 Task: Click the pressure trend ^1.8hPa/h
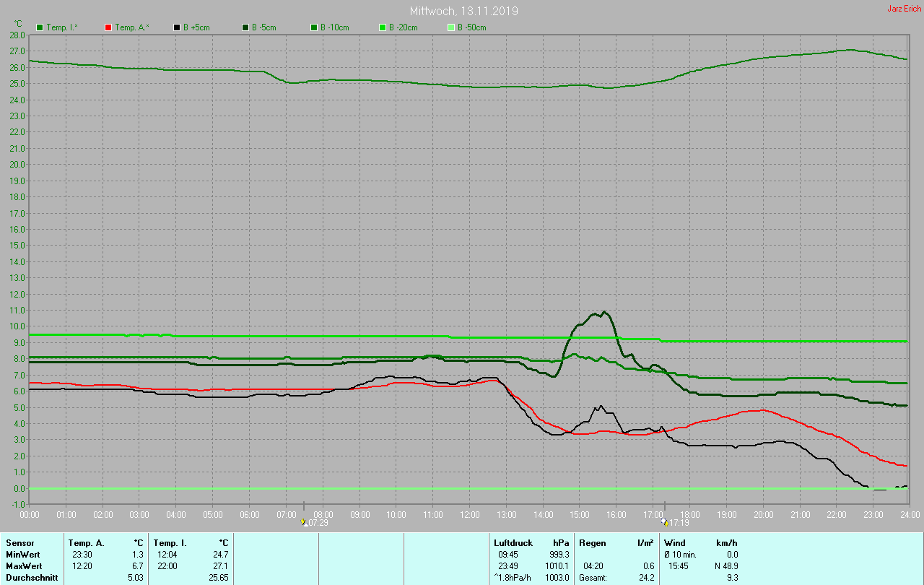click(513, 578)
